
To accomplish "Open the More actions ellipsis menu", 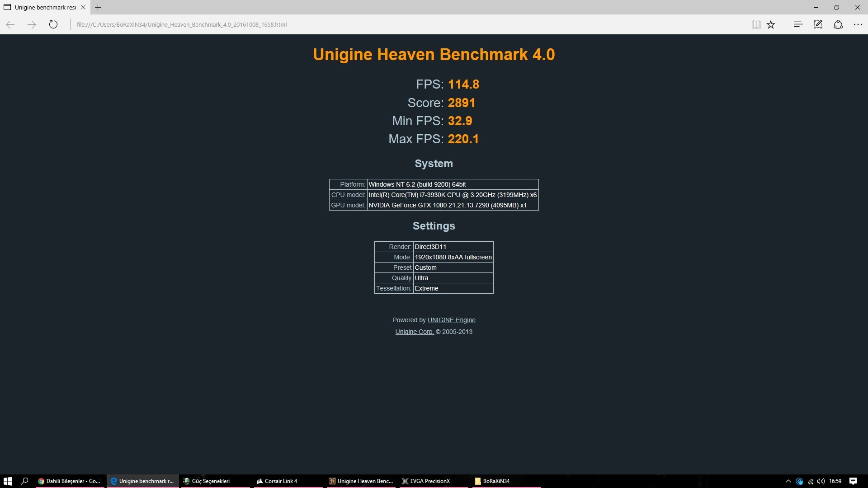I will (858, 24).
